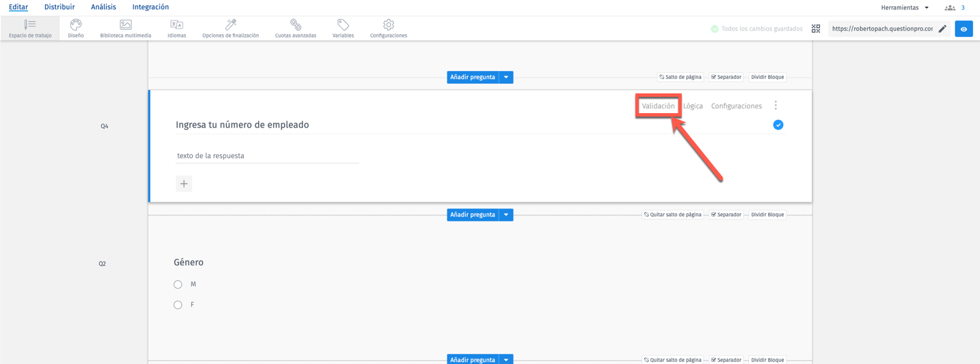Open Lógica options for Q4

(693, 106)
